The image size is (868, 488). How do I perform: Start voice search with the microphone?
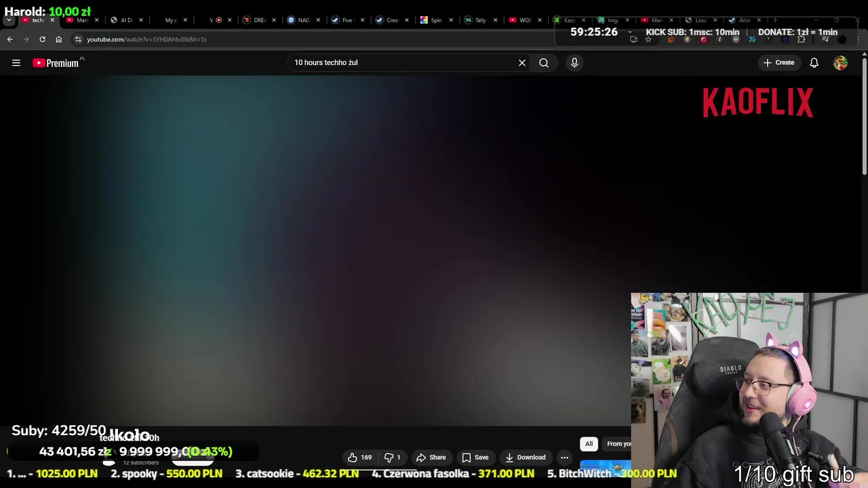coord(574,63)
